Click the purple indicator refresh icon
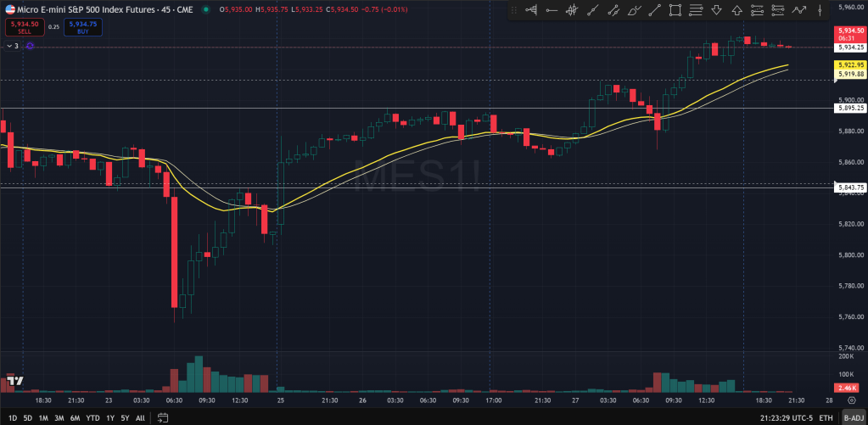The height and width of the screenshot is (425, 868). coord(30,46)
